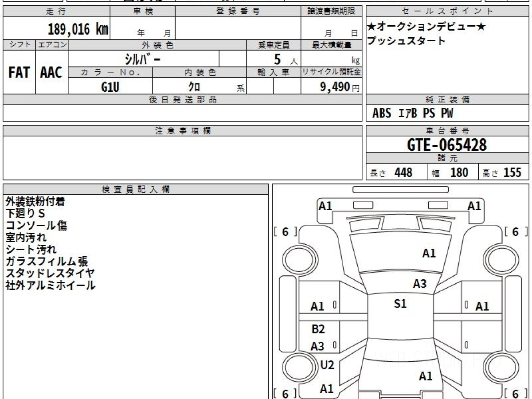Click the B2 damage mark on diagram
The image size is (532, 399).
point(318,329)
